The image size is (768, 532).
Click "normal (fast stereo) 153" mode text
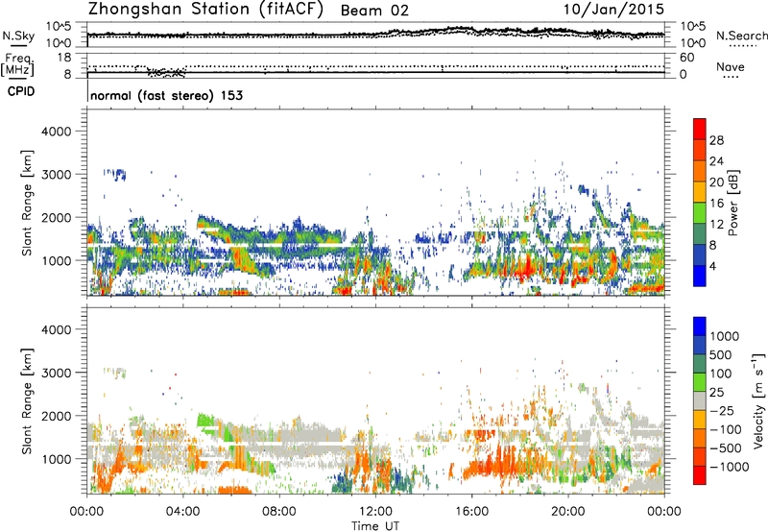pos(166,95)
